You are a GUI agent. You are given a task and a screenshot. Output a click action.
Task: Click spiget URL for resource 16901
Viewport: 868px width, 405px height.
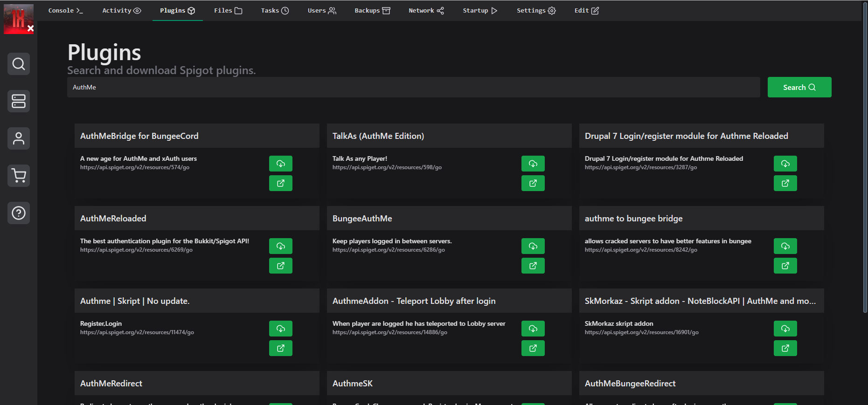(642, 332)
